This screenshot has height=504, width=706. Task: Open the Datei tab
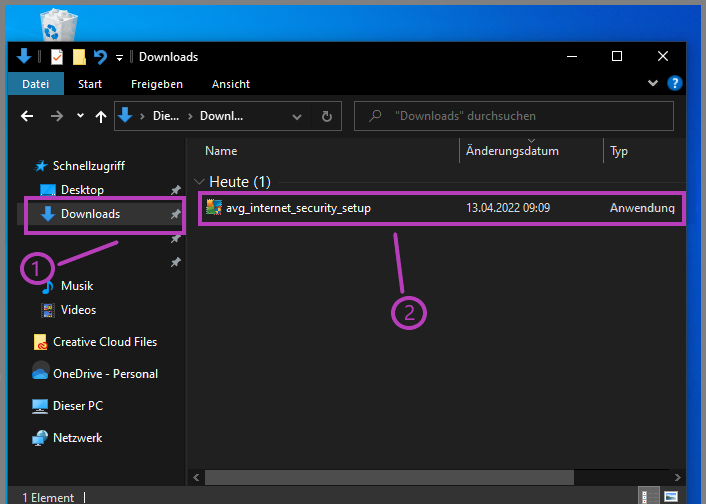click(36, 84)
